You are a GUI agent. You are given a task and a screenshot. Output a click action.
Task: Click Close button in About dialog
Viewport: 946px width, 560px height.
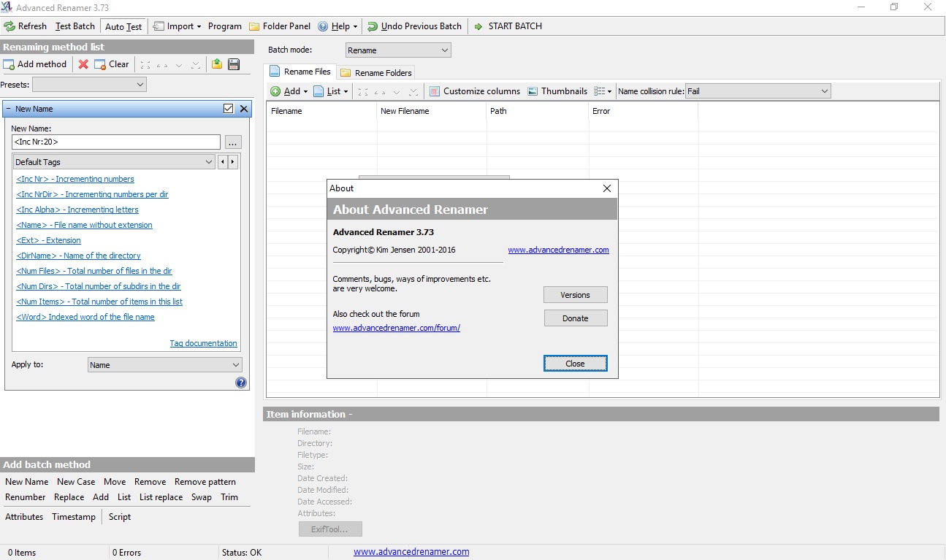[x=576, y=364]
